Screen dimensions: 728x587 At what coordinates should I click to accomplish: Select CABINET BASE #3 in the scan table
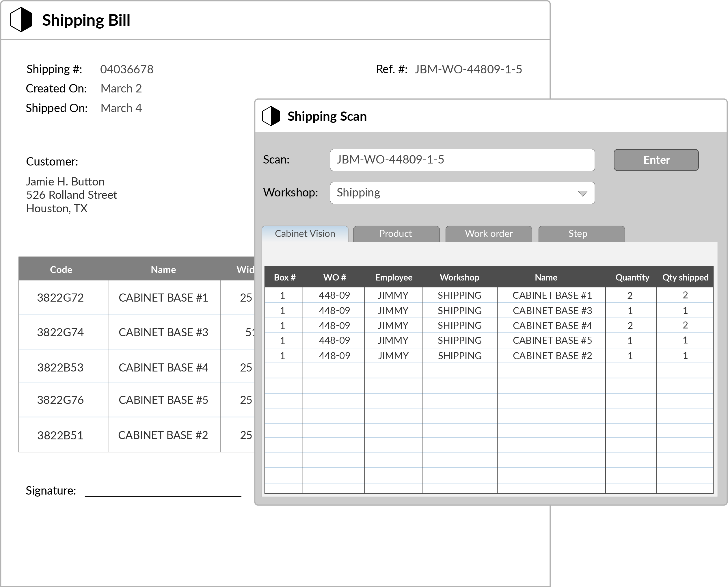click(x=552, y=311)
